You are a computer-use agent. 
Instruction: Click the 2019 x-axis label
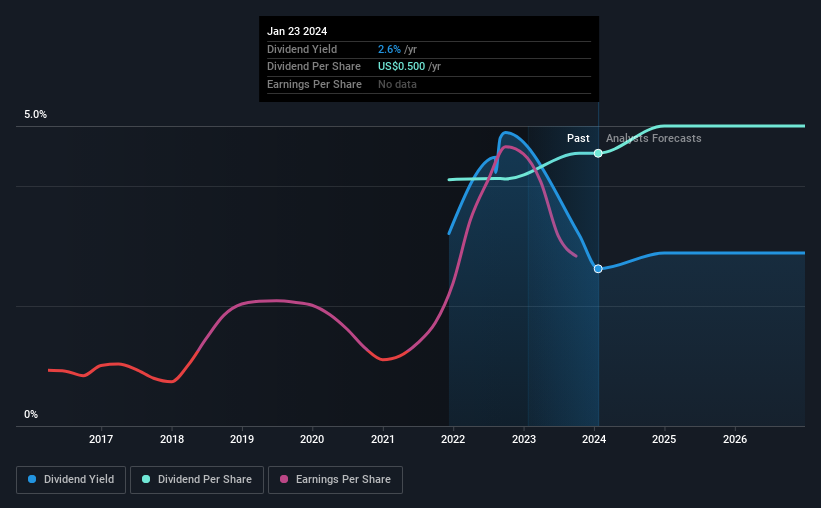(x=242, y=439)
